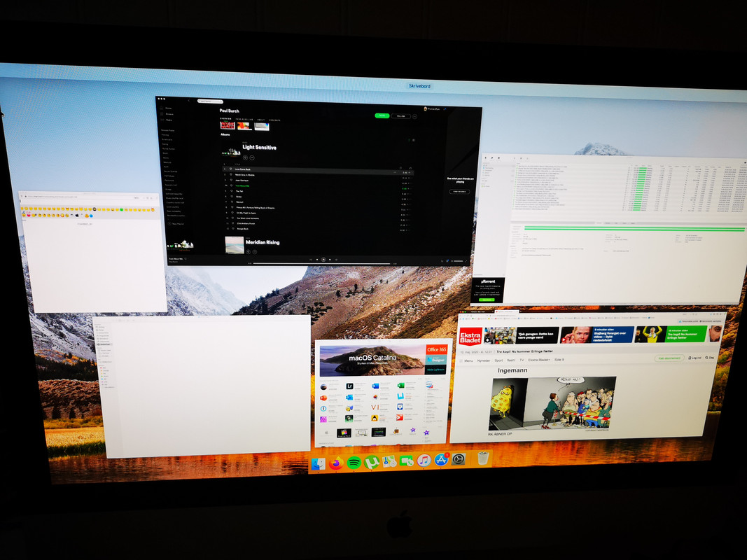Open Maps icon in the Dock
This screenshot has height=560, width=747.
[389, 461]
